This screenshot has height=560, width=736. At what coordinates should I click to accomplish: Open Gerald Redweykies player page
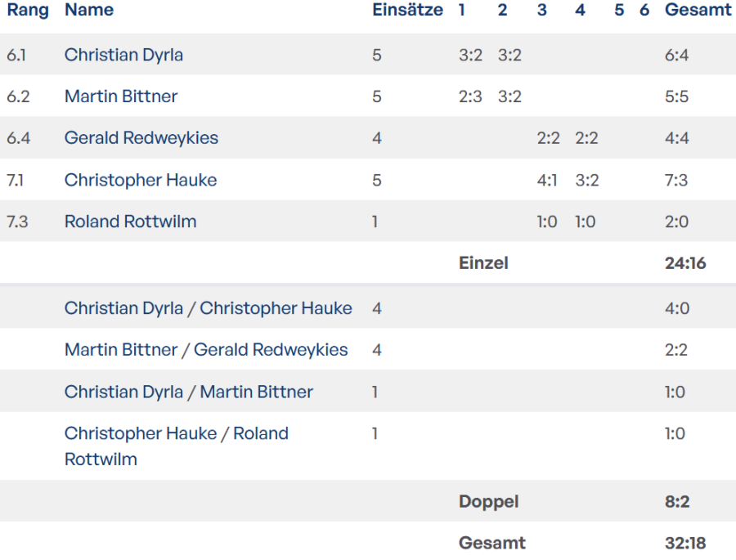tap(141, 138)
